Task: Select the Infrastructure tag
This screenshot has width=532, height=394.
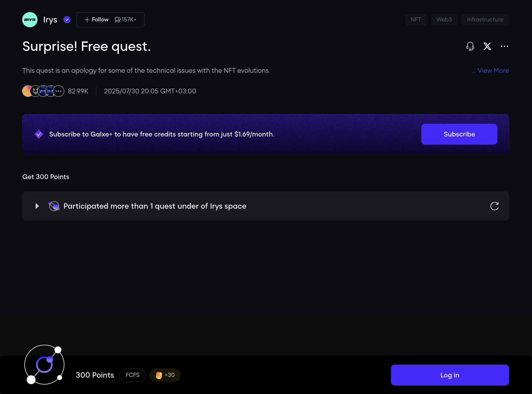Action: (485, 20)
